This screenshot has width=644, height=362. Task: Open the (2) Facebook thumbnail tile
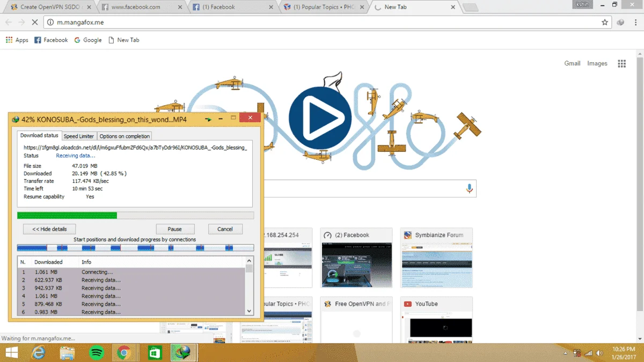coord(356,258)
